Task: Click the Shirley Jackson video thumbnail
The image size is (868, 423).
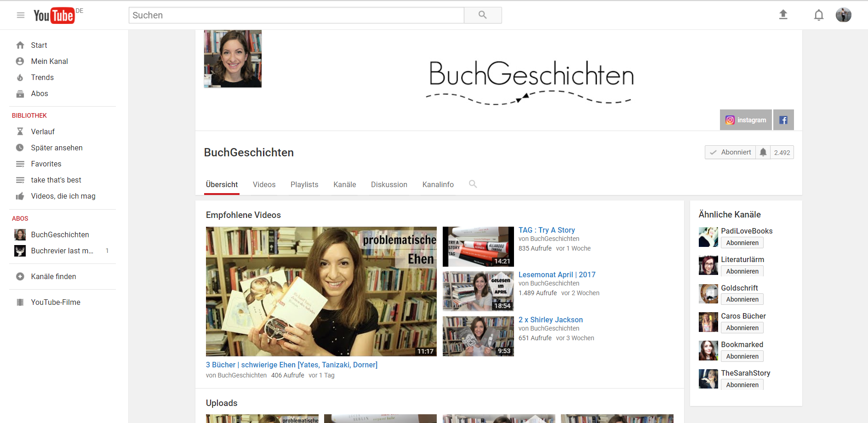Action: pyautogui.click(x=478, y=336)
